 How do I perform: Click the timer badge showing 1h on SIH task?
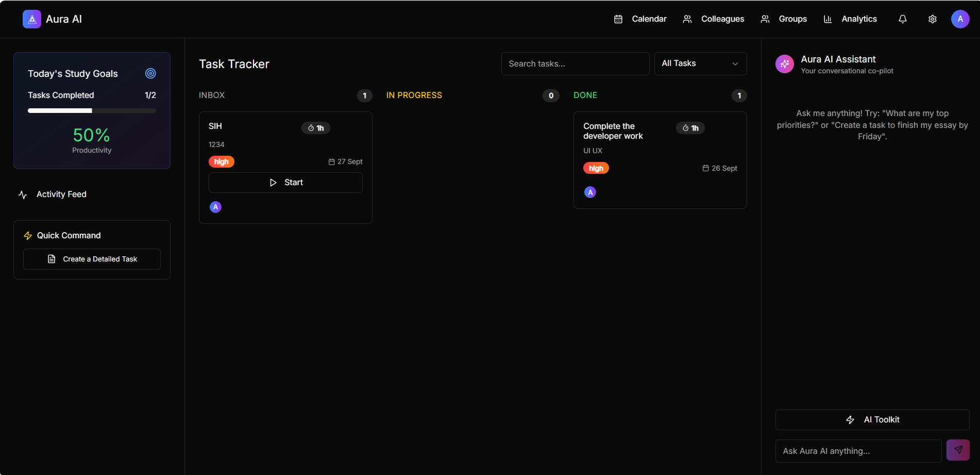(x=316, y=128)
